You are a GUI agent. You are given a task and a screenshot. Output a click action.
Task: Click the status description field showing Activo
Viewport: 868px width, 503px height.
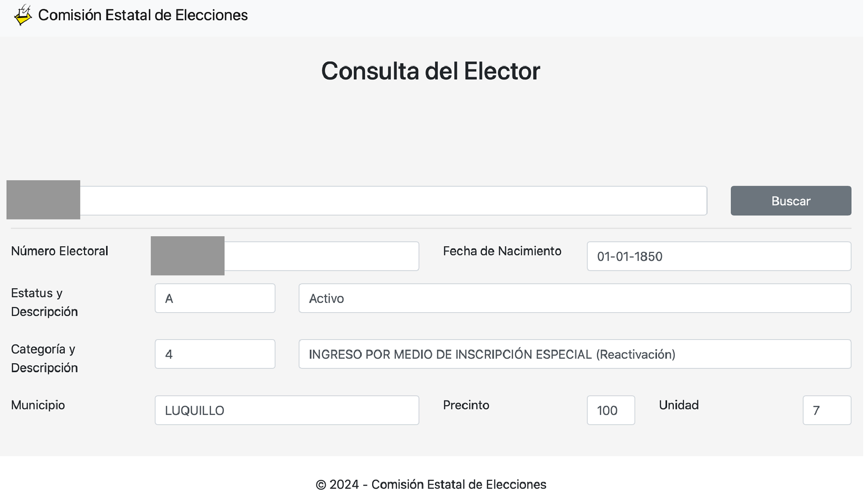[574, 298]
